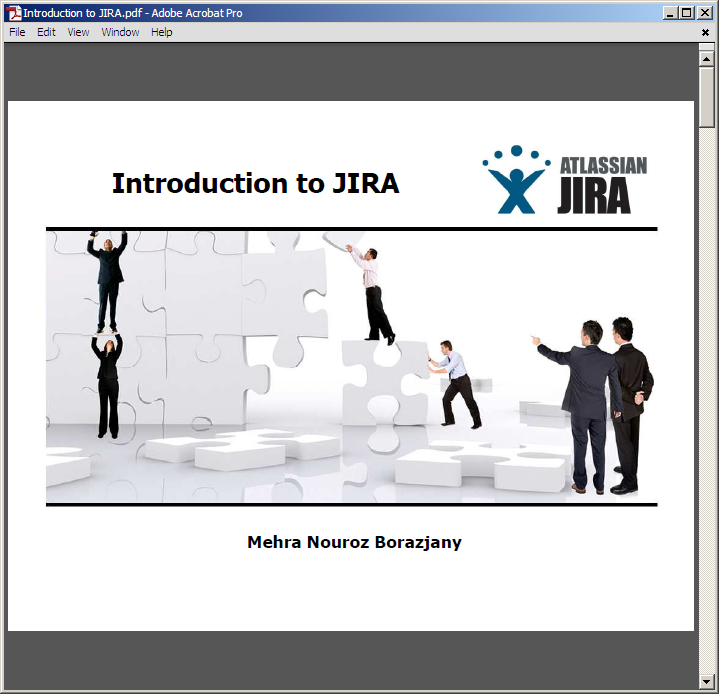Open the Edit menu
The width and height of the screenshot is (719, 694).
pyautogui.click(x=46, y=32)
